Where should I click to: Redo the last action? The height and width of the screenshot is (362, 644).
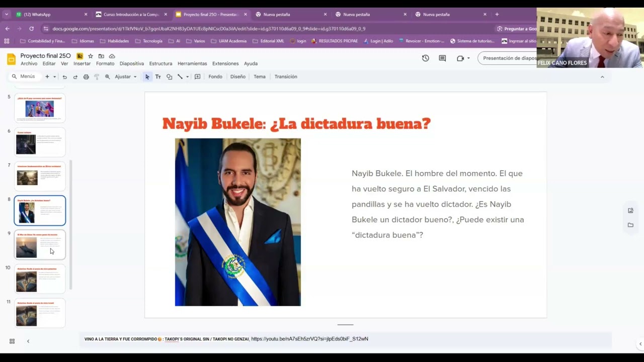click(75, 77)
